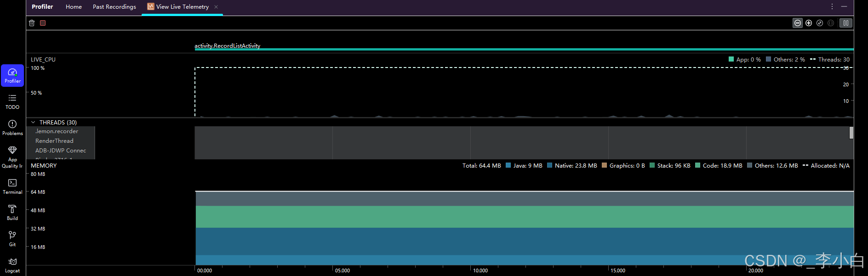Click the MEMORY section label
The width and height of the screenshot is (868, 276).
(44, 166)
